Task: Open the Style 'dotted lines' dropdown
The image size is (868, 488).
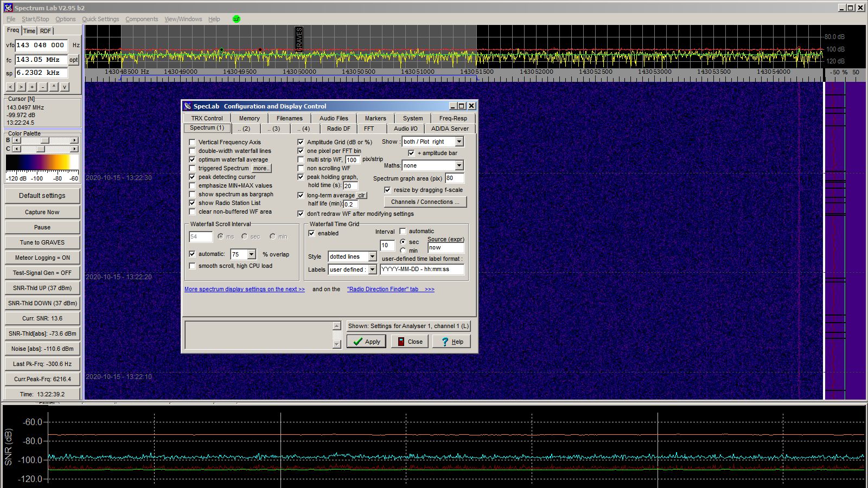Action: (x=372, y=256)
